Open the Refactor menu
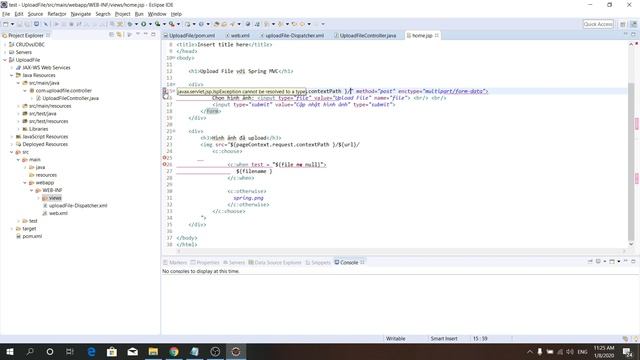 pos(57,14)
